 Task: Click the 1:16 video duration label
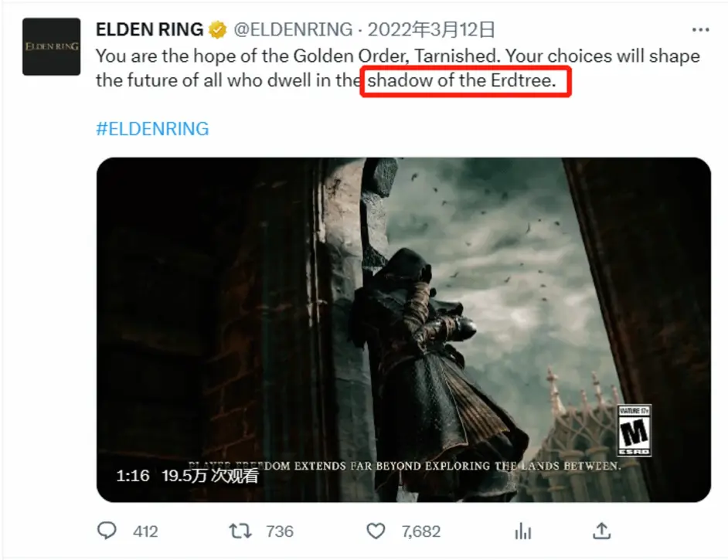(133, 476)
